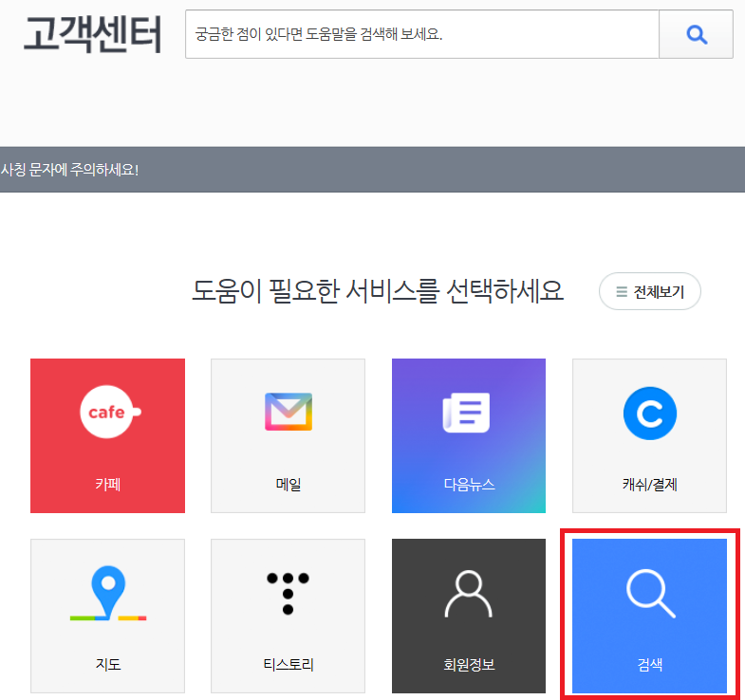Open the 메일 service tile
Screen dimensions: 745x700
288,435
